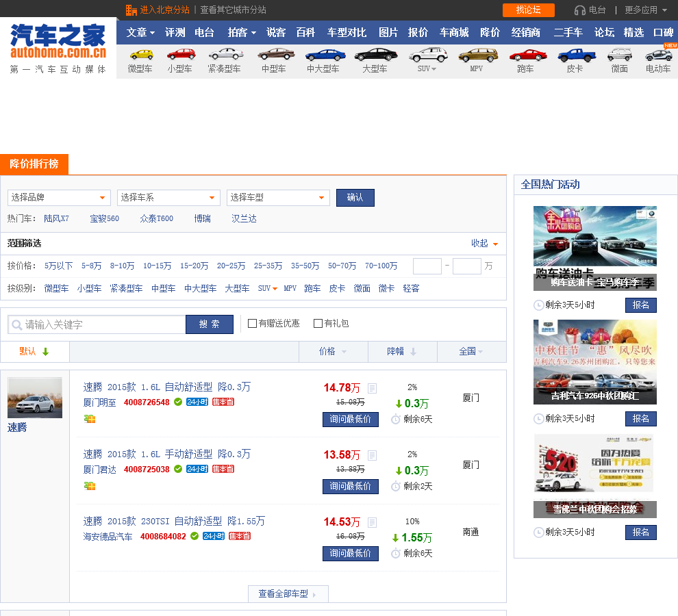678x616 pixels.
Task: Open the 选择车型 dropdown
Action: coord(278,198)
